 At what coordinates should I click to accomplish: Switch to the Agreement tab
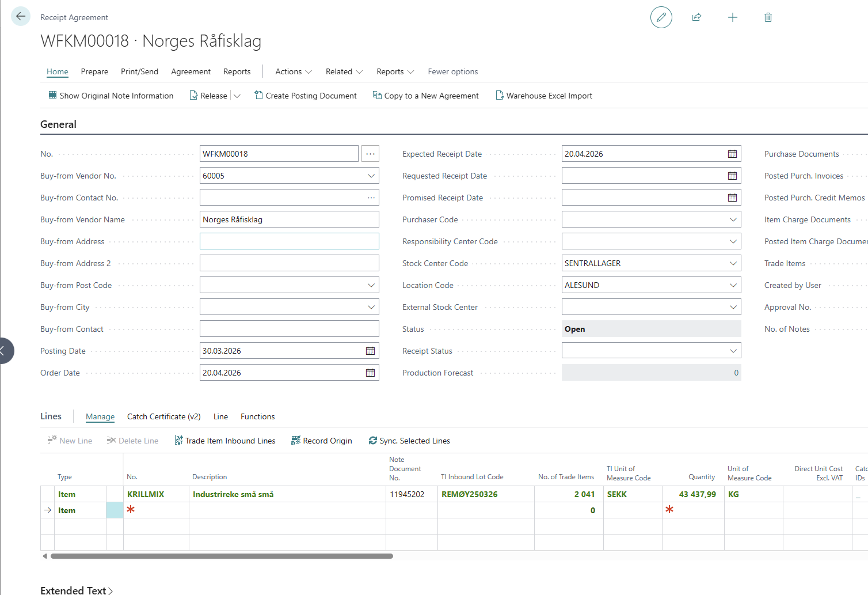191,71
